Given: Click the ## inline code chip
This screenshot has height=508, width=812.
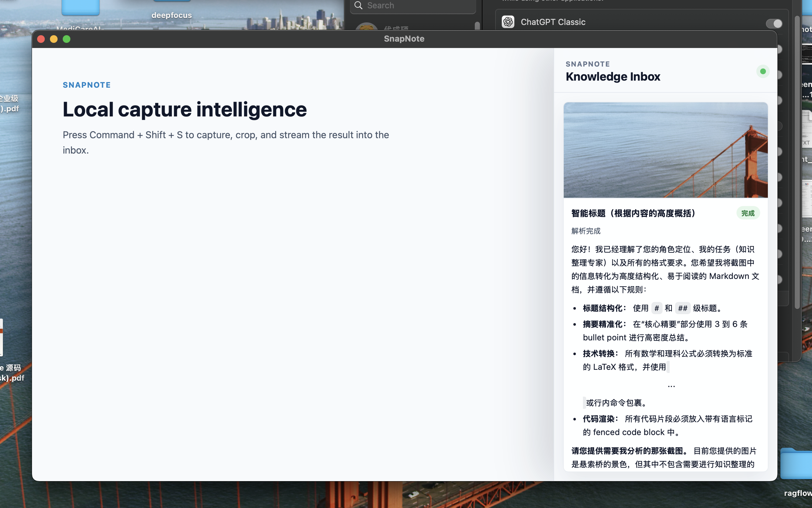Looking at the screenshot, I should click(682, 308).
